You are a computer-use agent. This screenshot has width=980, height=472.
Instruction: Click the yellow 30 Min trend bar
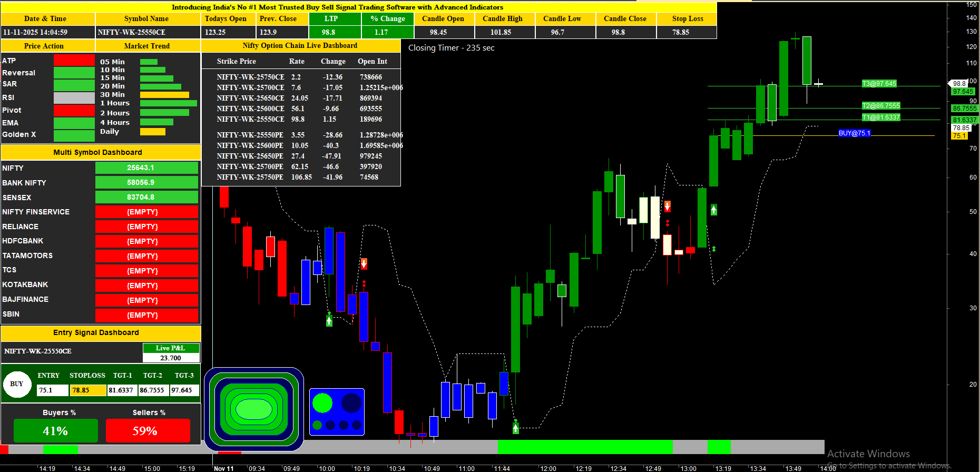click(x=164, y=95)
